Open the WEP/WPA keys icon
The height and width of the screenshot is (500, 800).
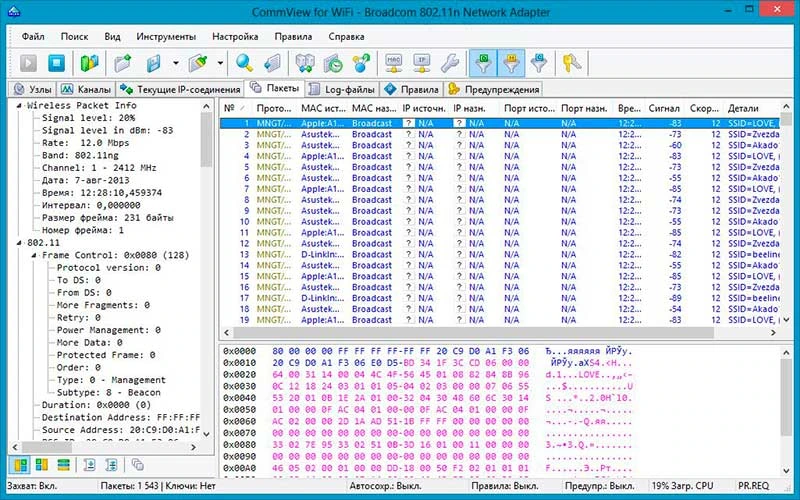pyautogui.click(x=571, y=63)
